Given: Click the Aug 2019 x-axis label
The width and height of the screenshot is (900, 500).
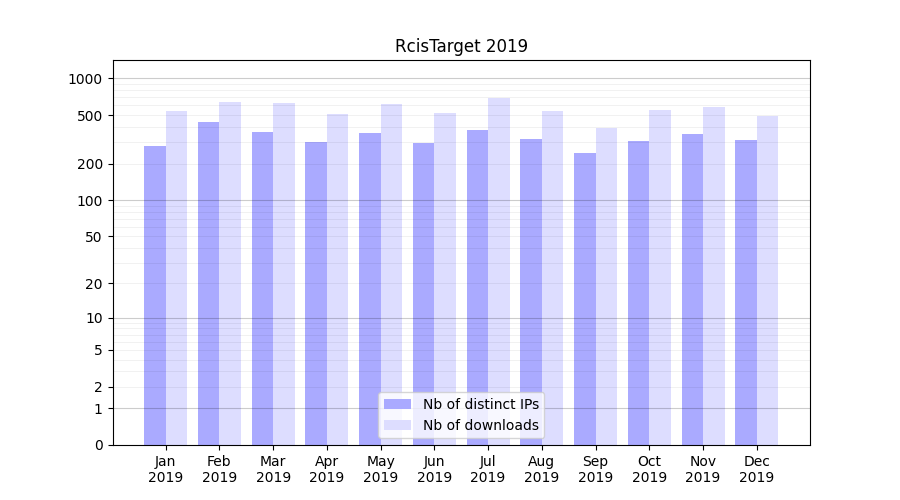Looking at the screenshot, I should [542, 469].
